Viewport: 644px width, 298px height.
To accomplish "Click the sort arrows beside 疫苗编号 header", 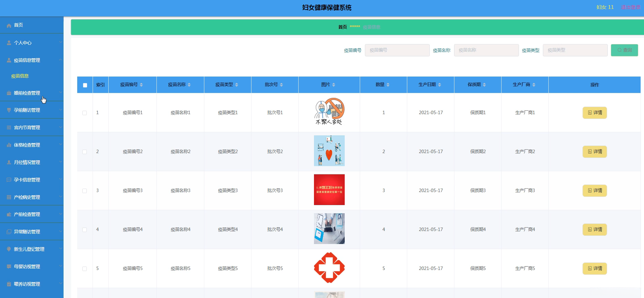I will pos(141,85).
